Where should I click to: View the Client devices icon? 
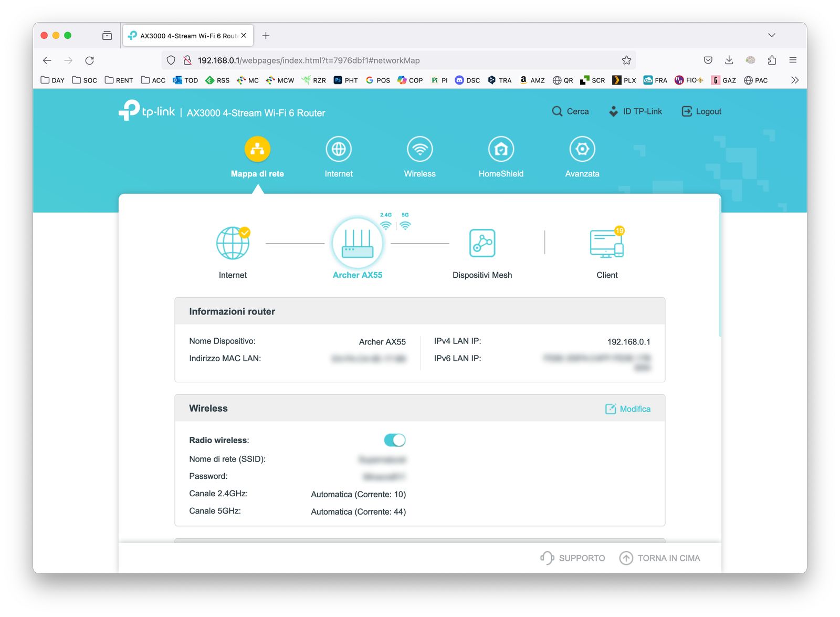(607, 243)
